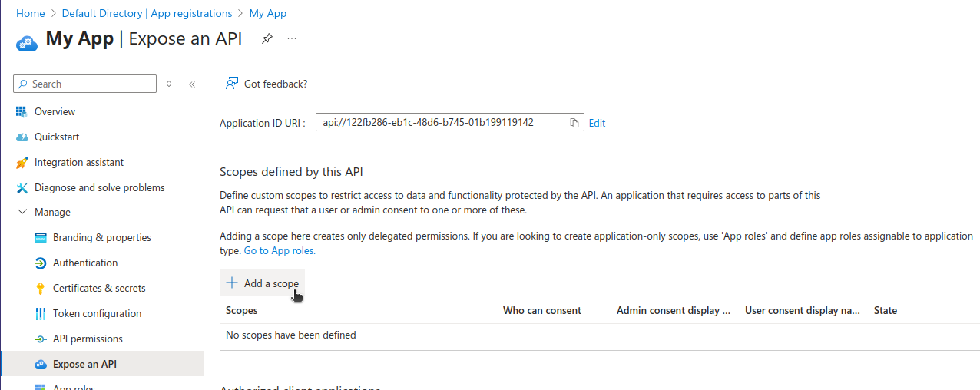Click the search magnifier icon

(x=23, y=84)
